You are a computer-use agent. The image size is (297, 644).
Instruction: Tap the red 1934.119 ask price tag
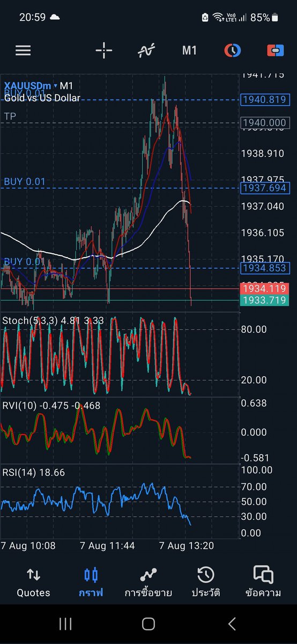pos(265,289)
